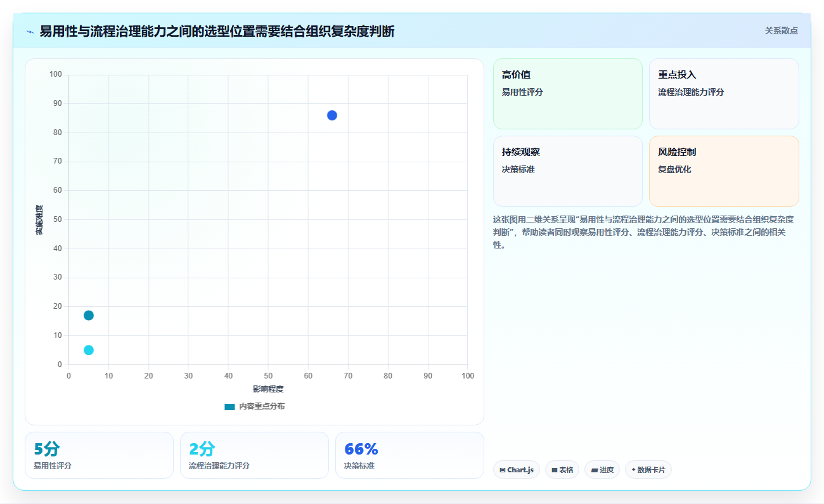Viewport: 824px width, 504px height.
Task: Open the 重点投入 quadrant card
Action: click(724, 94)
